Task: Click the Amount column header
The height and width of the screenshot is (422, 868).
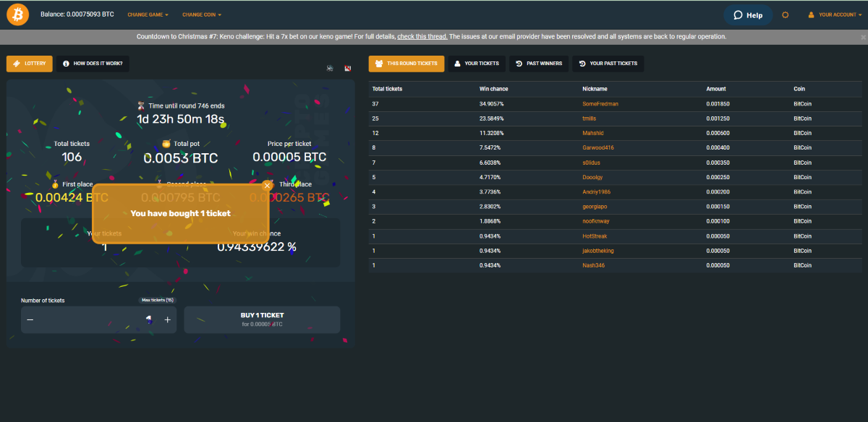Action: click(716, 89)
